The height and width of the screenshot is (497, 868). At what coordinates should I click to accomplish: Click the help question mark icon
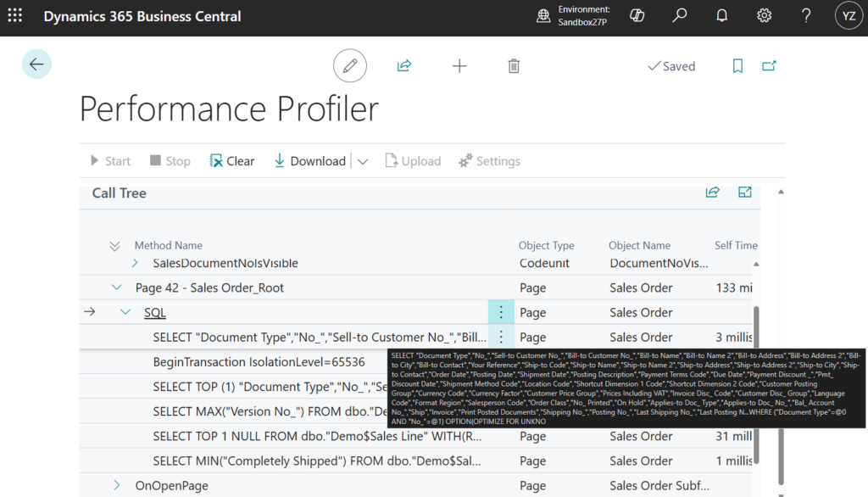[805, 16]
